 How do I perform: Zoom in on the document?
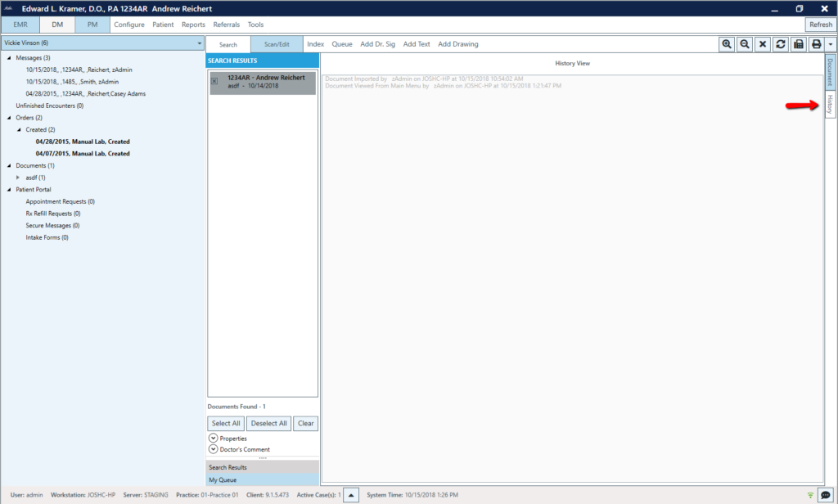click(x=727, y=44)
